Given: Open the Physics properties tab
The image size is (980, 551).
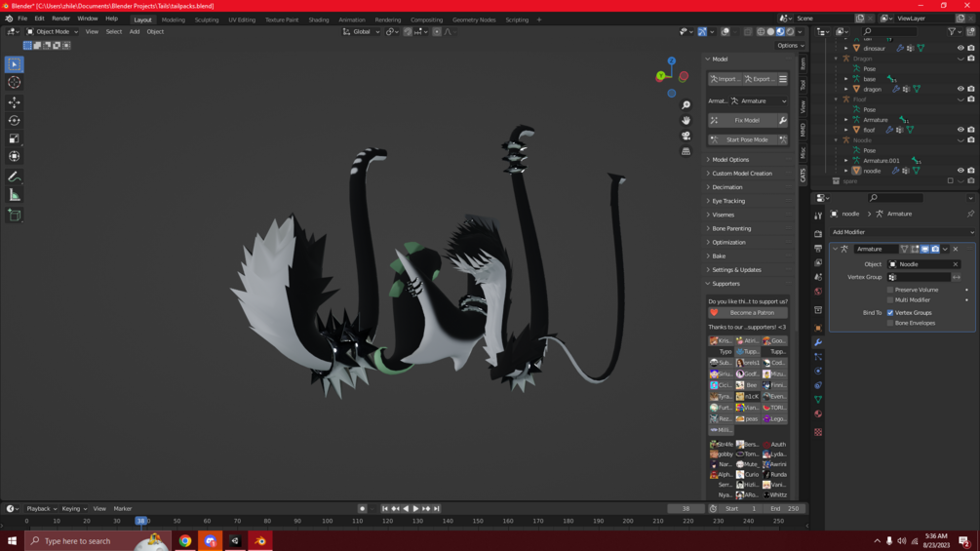Looking at the screenshot, I should click(817, 372).
